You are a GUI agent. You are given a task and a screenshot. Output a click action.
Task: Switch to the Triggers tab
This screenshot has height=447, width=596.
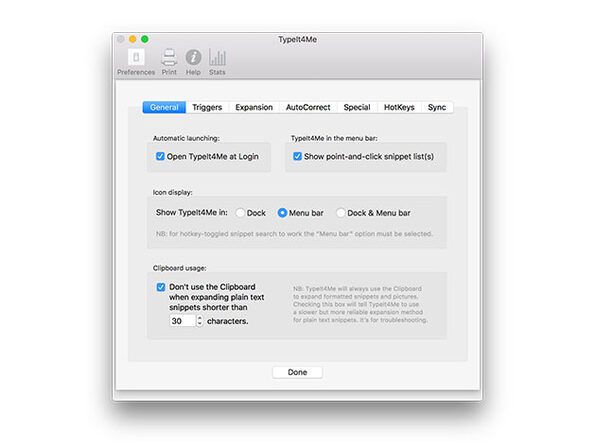(207, 107)
